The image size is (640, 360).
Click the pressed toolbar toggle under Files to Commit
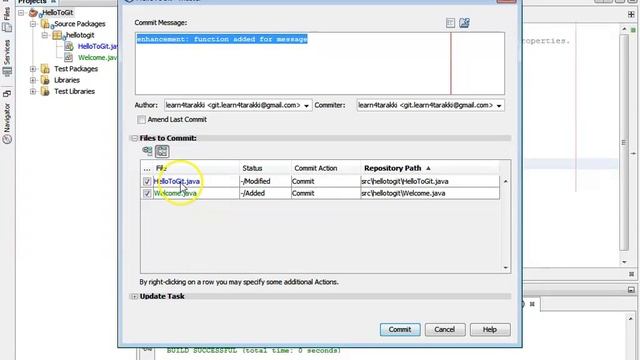pos(162,151)
